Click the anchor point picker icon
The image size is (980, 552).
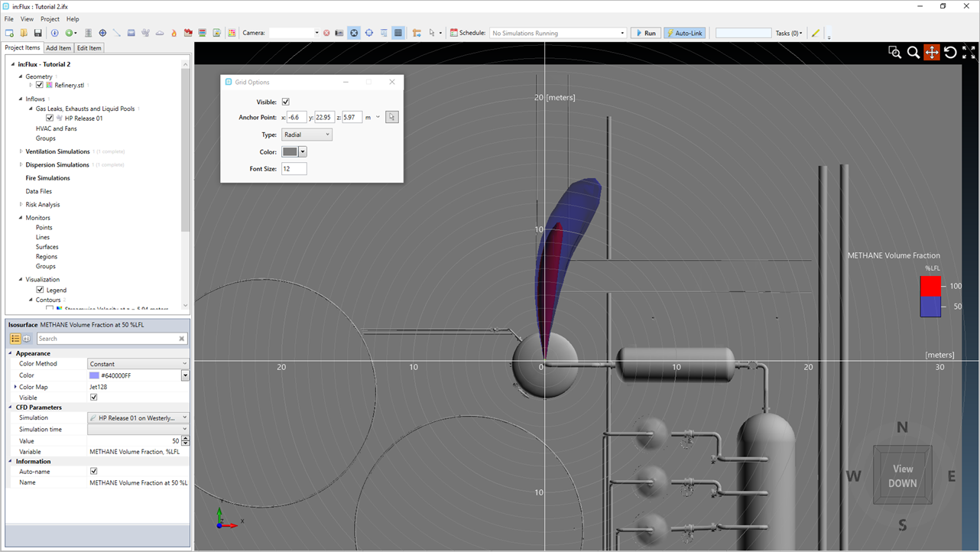point(392,117)
